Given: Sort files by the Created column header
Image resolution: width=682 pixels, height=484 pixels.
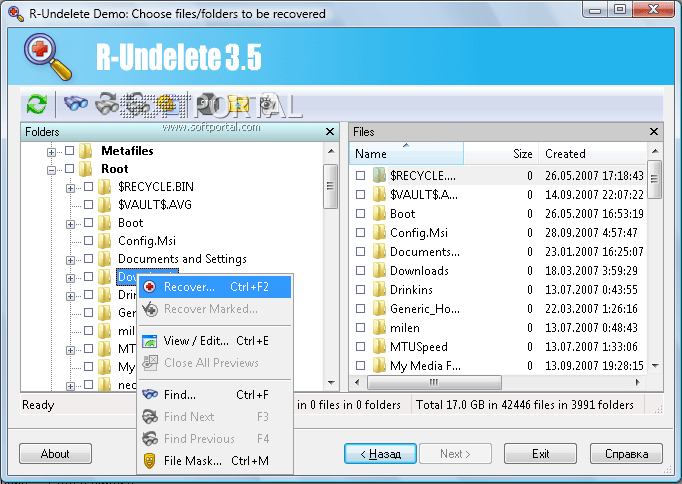Looking at the screenshot, I should pyautogui.click(x=592, y=154).
